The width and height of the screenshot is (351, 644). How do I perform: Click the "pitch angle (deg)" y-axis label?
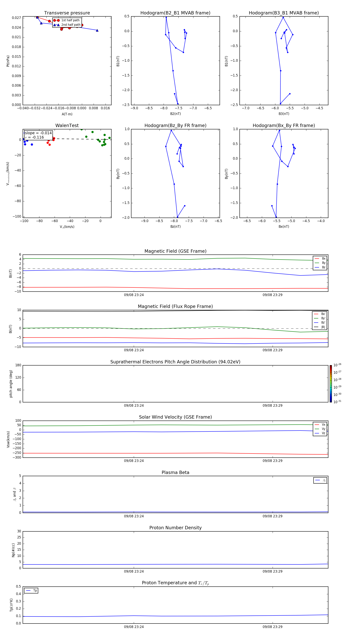11,384
